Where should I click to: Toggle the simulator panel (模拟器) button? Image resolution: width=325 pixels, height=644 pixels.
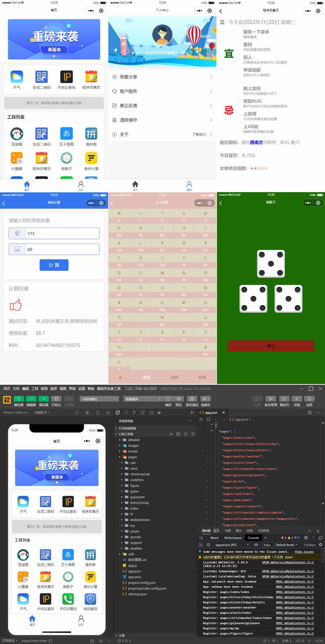click(18, 399)
